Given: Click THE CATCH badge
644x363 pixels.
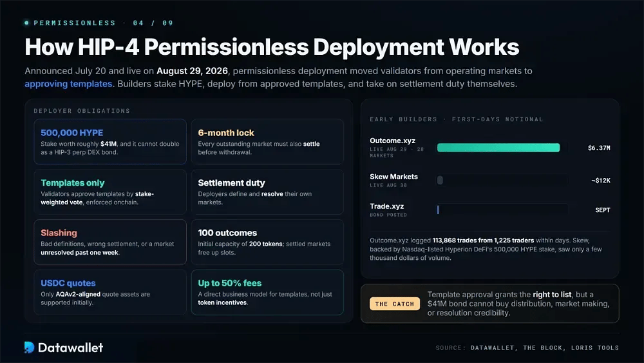Looking at the screenshot, I should coord(395,304).
